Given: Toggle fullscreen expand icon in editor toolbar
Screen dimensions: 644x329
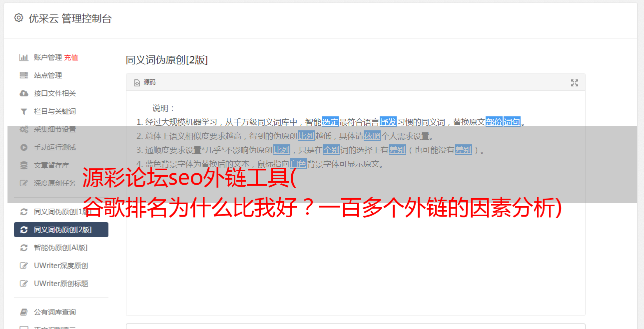Looking at the screenshot, I should [575, 83].
